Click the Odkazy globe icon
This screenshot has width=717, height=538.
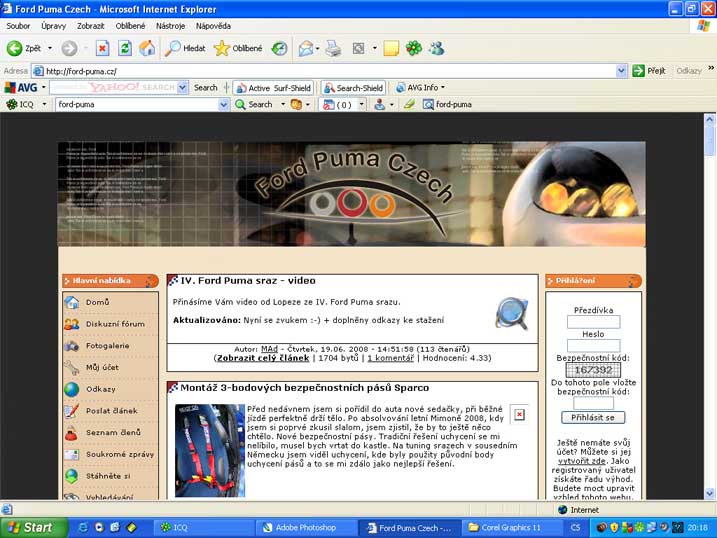[71, 389]
